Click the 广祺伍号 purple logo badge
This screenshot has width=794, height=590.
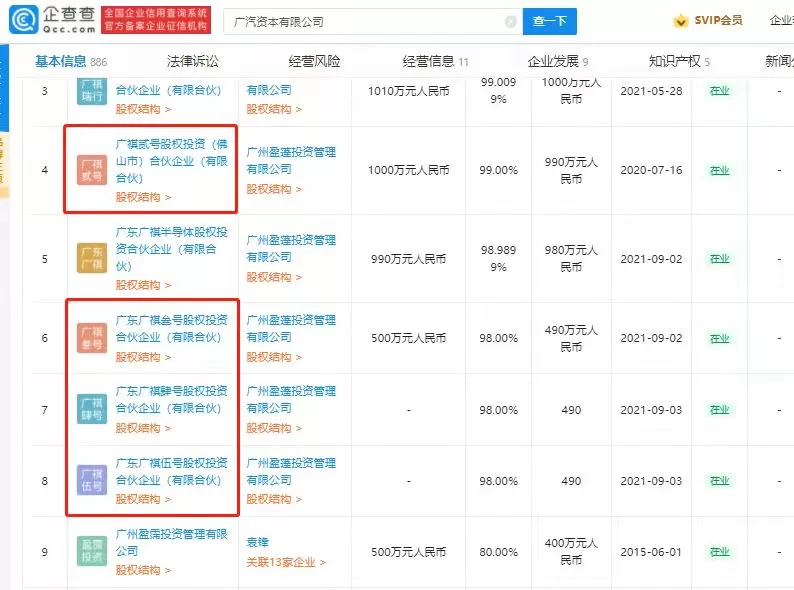(91, 480)
